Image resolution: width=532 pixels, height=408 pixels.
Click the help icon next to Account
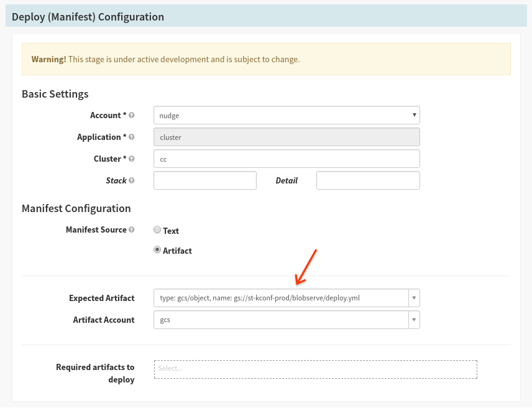[x=131, y=115]
